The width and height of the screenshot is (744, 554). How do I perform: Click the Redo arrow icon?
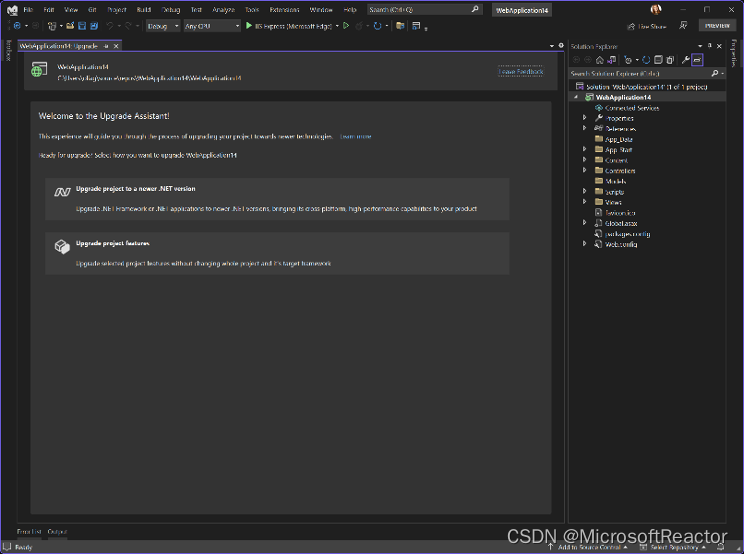point(128,26)
